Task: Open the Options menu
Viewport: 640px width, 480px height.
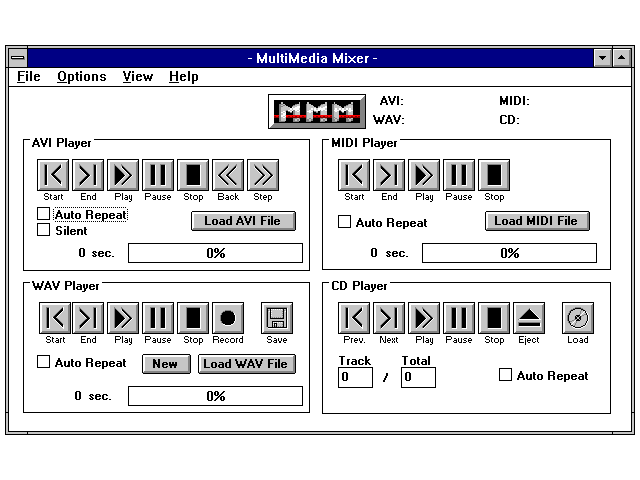Action: tap(81, 76)
